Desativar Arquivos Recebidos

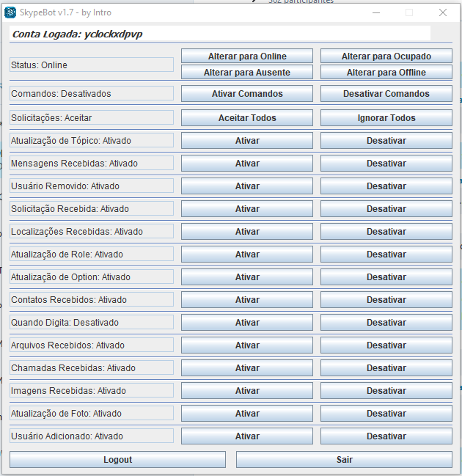pyautogui.click(x=386, y=345)
